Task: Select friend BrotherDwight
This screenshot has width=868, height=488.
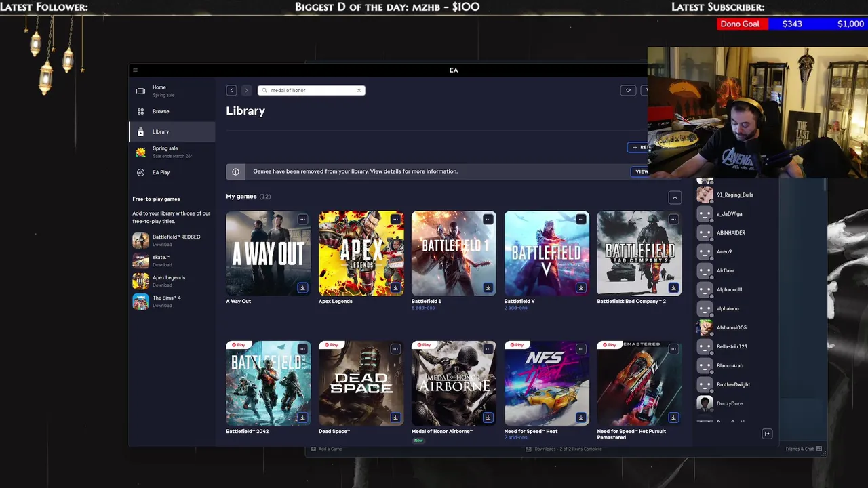Action: coord(736,384)
